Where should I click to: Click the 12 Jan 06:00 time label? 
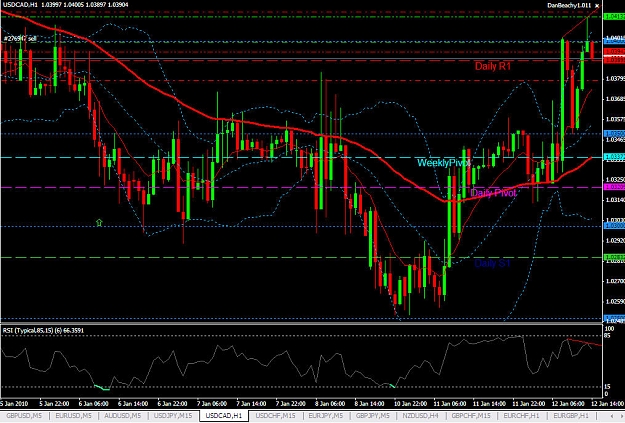point(568,403)
